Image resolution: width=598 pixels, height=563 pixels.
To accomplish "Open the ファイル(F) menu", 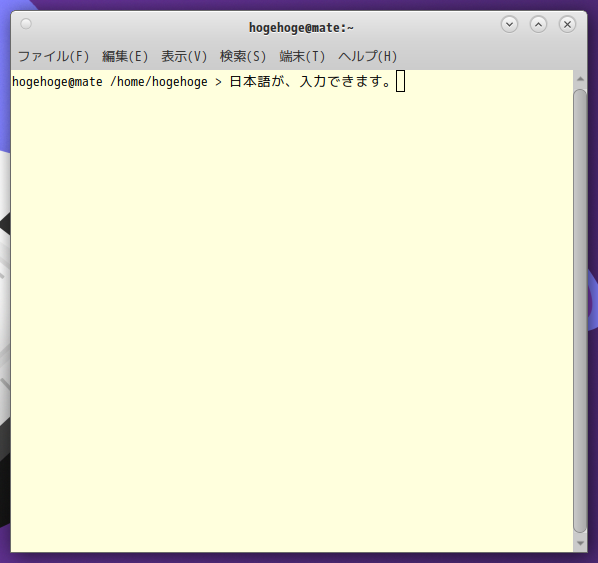I will tap(53, 56).
